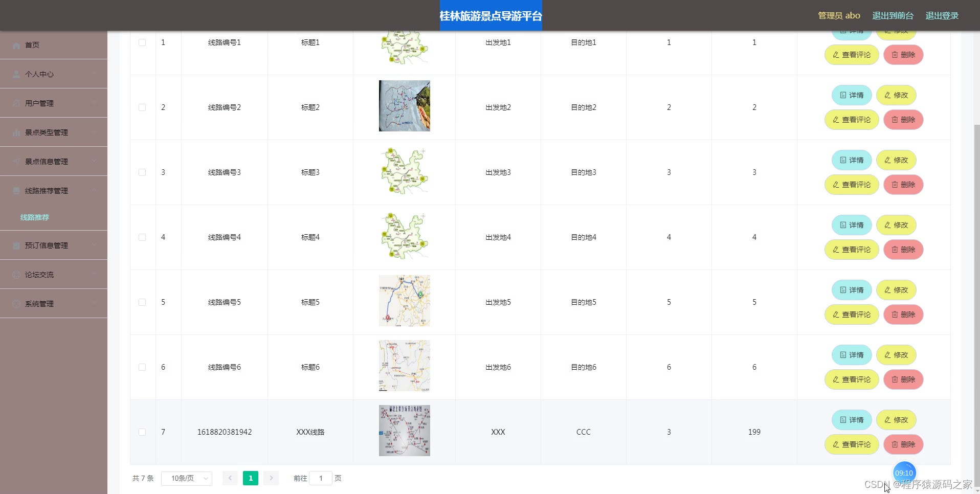
Task: Open the 首页 home sidebar item
Action: 54,45
